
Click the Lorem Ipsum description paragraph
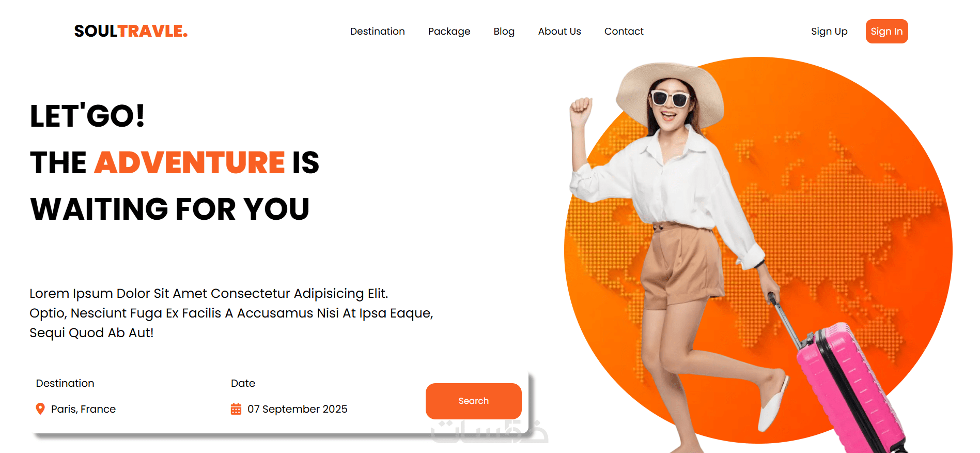pos(231,313)
